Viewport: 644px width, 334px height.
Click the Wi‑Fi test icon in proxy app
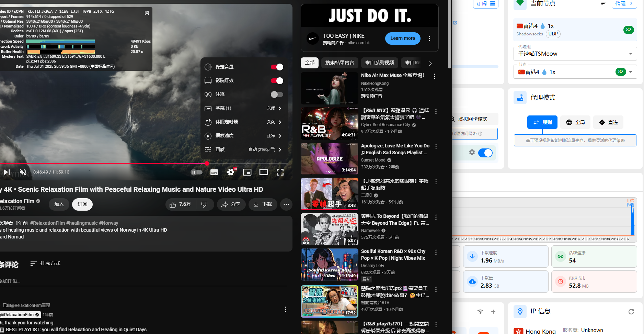click(x=480, y=312)
